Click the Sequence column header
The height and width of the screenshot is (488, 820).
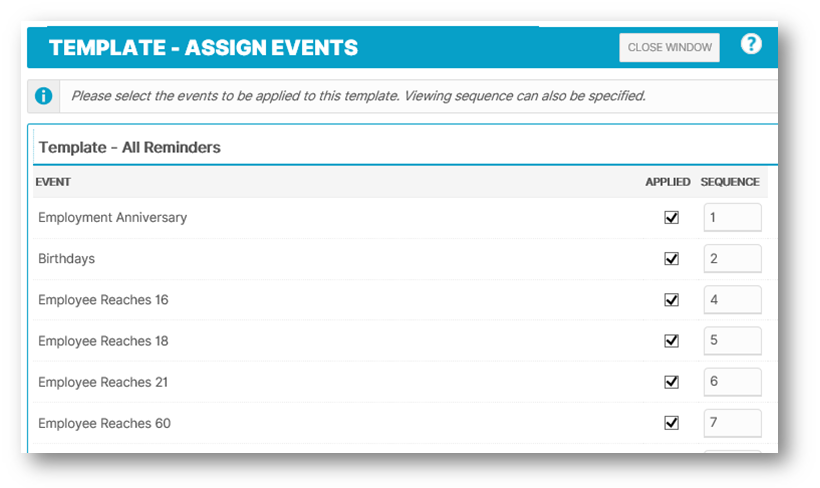(730, 182)
